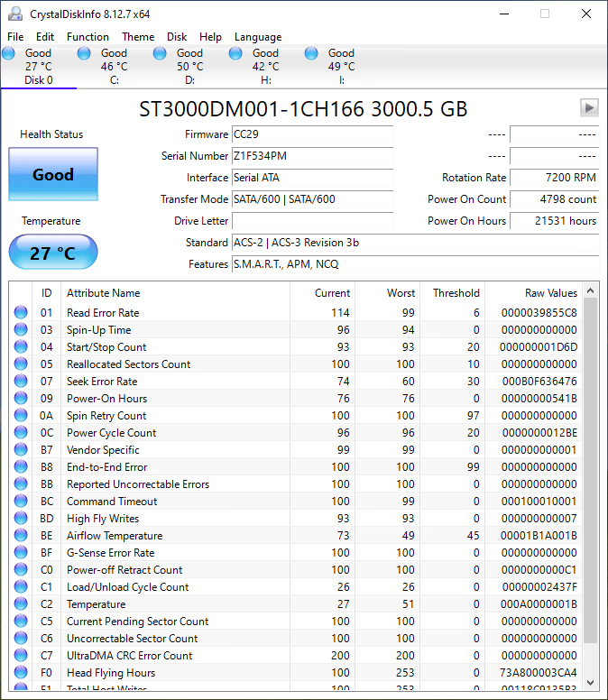Click status orb for Reported Uncorrectable Errors row

21,484
